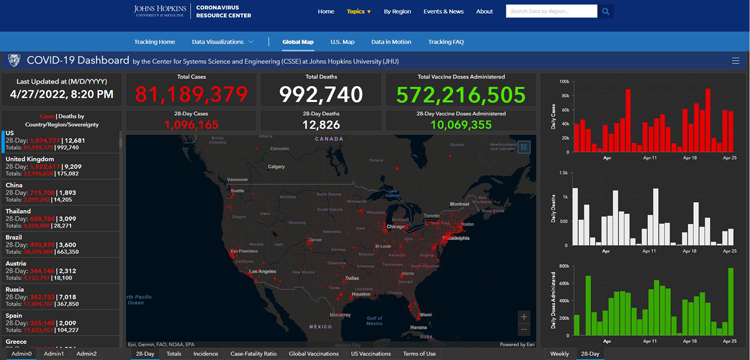Open the Global Vaccinations tab
This screenshot has width=750, height=360.
tap(314, 354)
